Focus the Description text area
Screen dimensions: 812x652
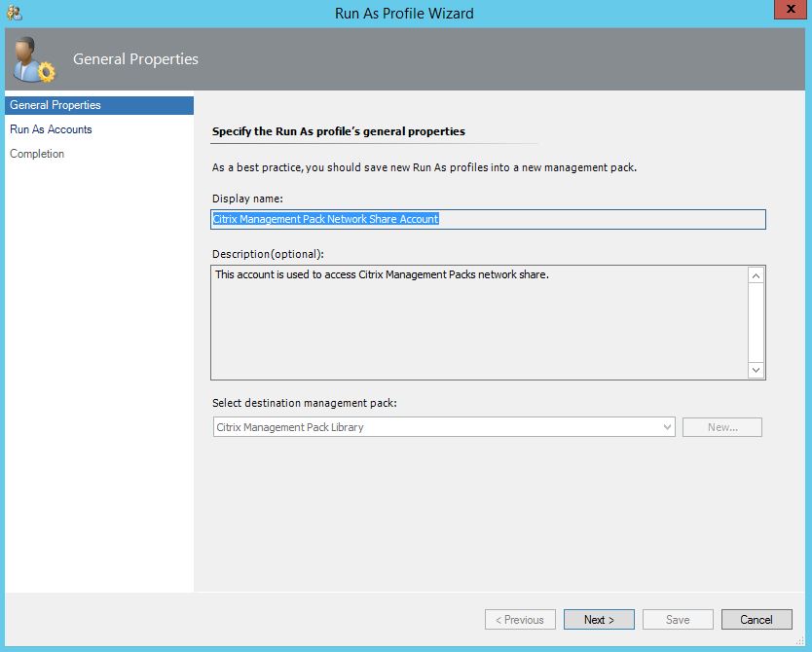point(477,321)
